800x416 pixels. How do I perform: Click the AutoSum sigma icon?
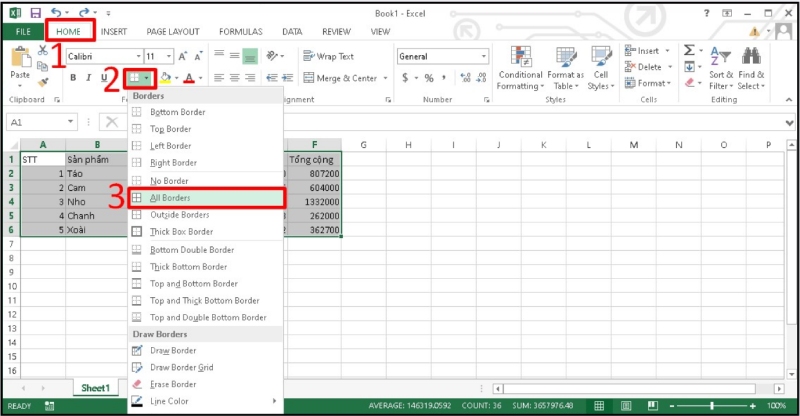click(x=689, y=51)
